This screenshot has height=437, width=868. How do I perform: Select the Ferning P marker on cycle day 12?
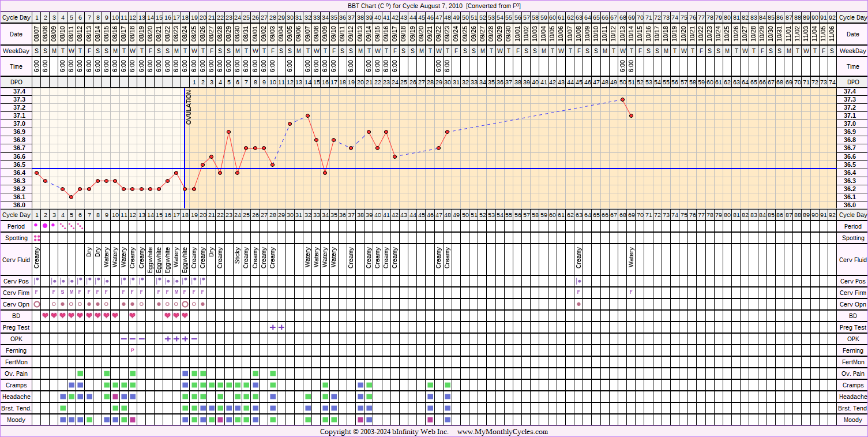[133, 350]
